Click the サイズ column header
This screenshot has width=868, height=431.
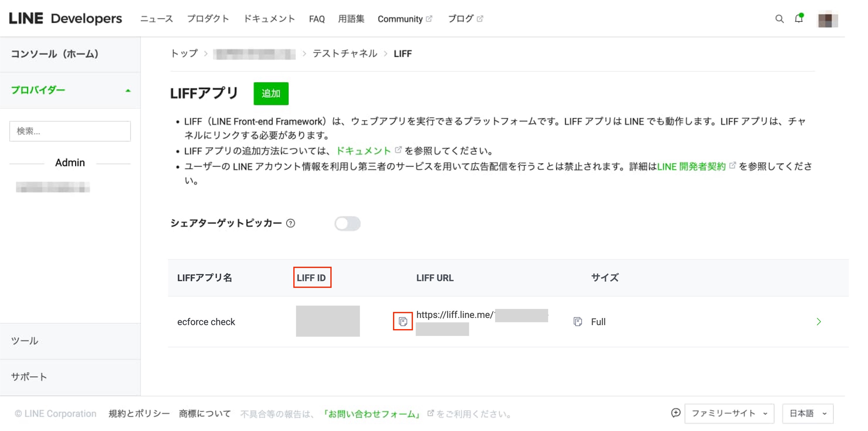click(605, 278)
